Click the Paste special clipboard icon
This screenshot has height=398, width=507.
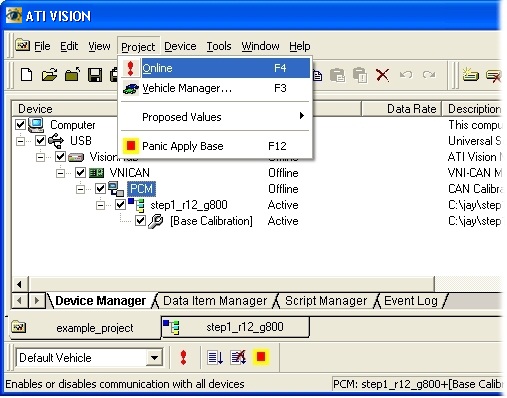(360, 75)
